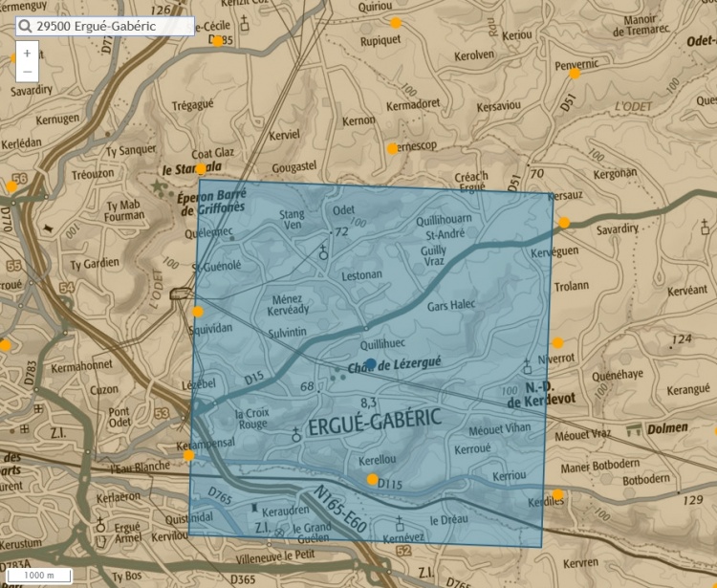The height and width of the screenshot is (588, 717).
Task: Click the N.-D. de Kerdevot chapel label
Action: (x=528, y=396)
